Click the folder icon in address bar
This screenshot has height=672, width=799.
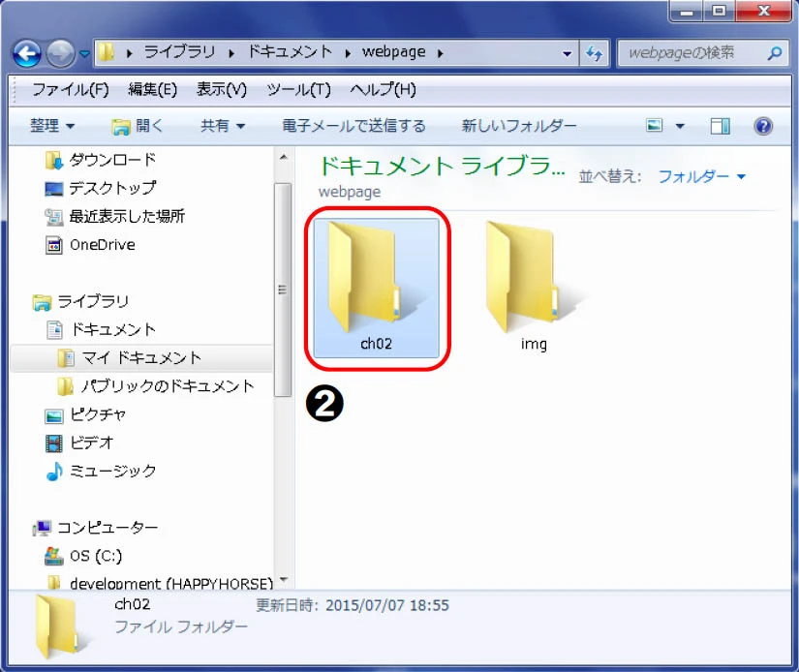point(107,52)
